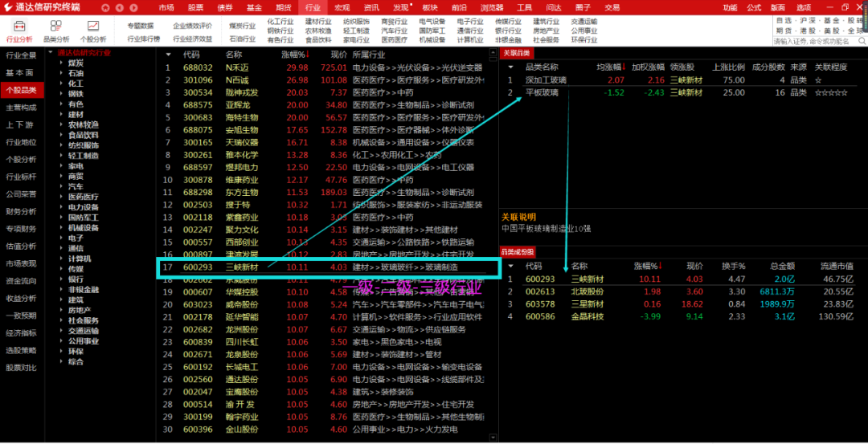The width and height of the screenshot is (868, 444).
Task: Select the 选股策略 sidebar tab
Action: tap(22, 350)
